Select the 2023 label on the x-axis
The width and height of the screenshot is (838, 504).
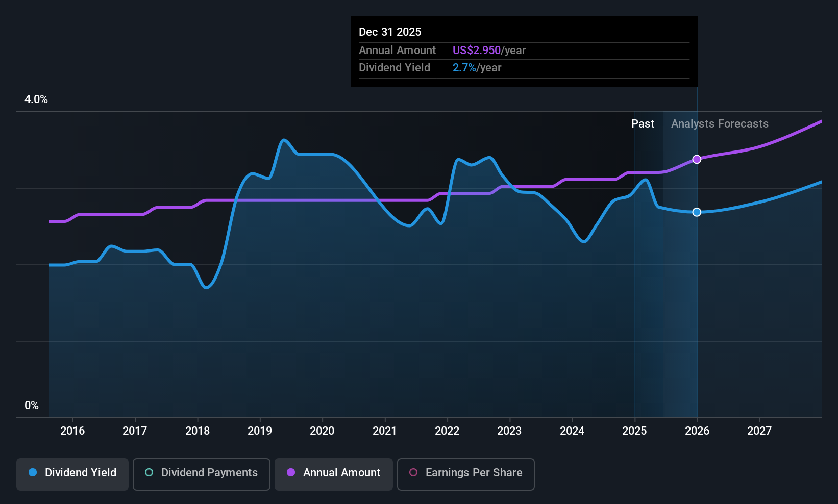pos(509,431)
